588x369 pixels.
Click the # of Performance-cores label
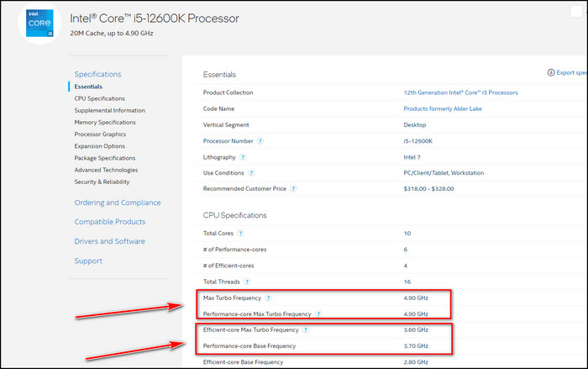tap(234, 250)
